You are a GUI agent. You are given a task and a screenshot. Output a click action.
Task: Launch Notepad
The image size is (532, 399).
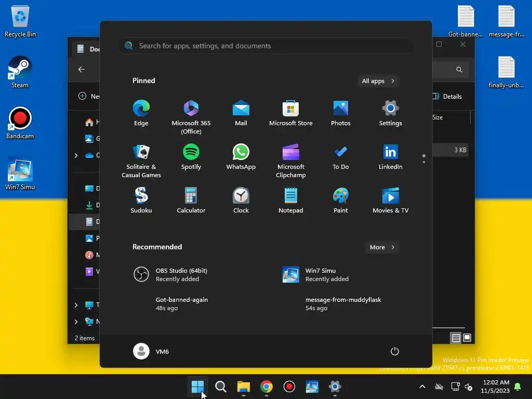(291, 201)
